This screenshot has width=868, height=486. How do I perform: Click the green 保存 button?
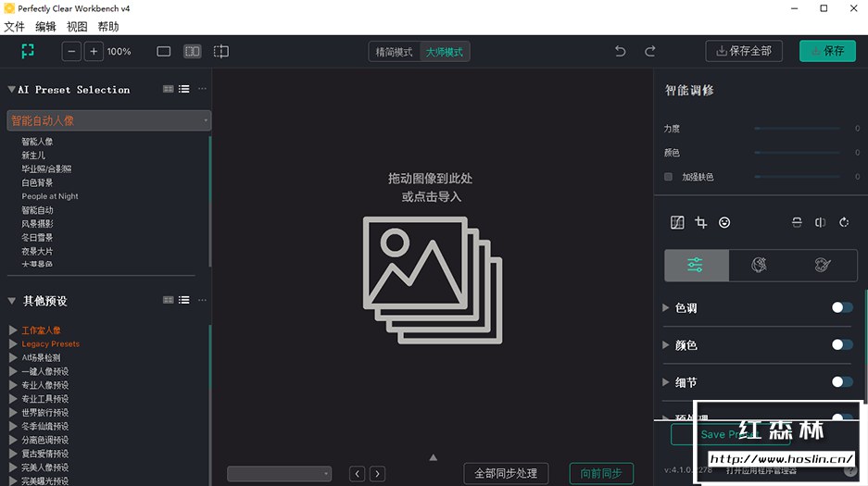(827, 51)
